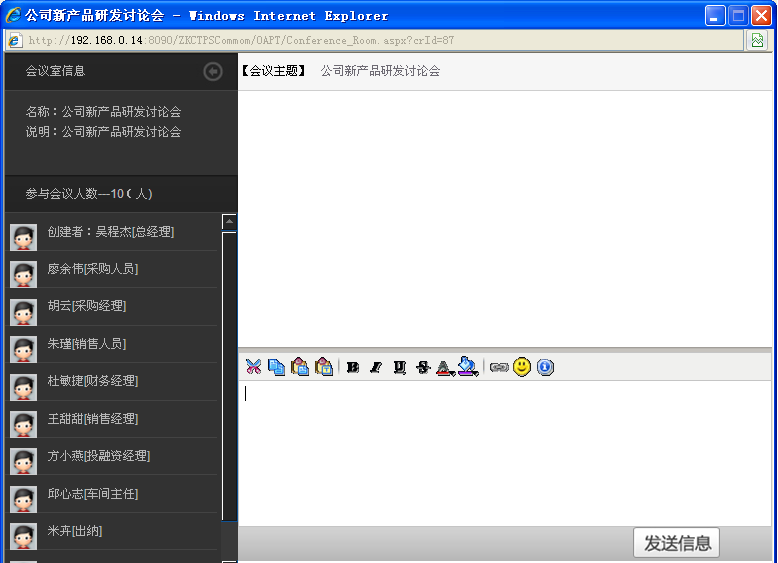The width and height of the screenshot is (778, 563).
Task: Click avatar of 胡云
Action: coord(23,312)
